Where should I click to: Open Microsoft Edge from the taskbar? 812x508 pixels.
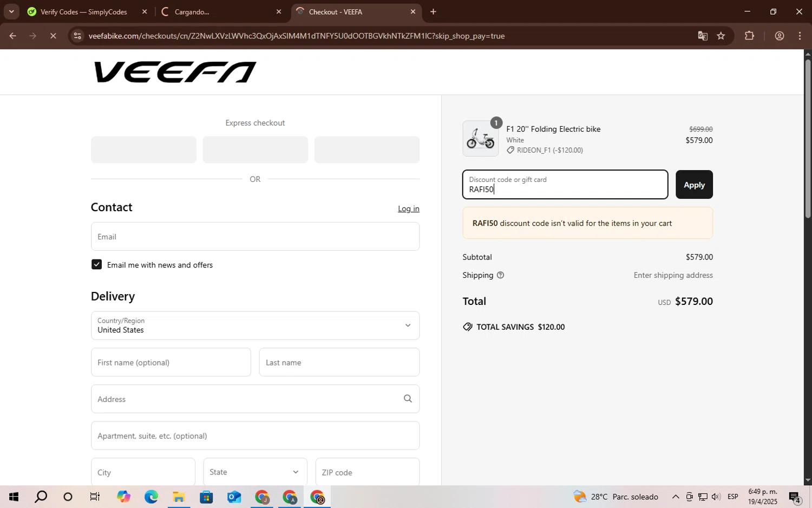pyautogui.click(x=151, y=497)
